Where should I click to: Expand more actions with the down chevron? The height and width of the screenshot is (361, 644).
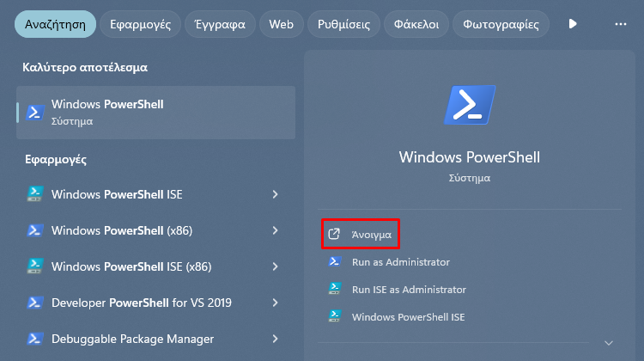pyautogui.click(x=609, y=343)
